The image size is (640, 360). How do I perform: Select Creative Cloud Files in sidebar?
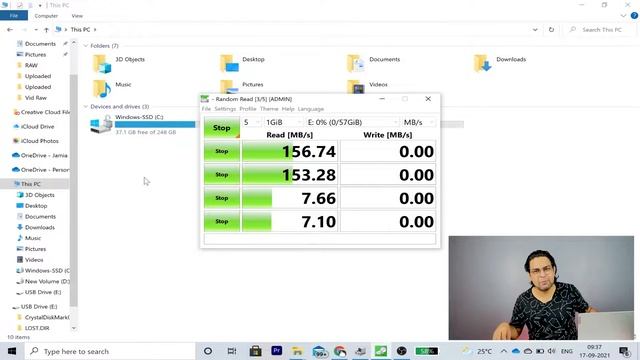click(x=41, y=112)
